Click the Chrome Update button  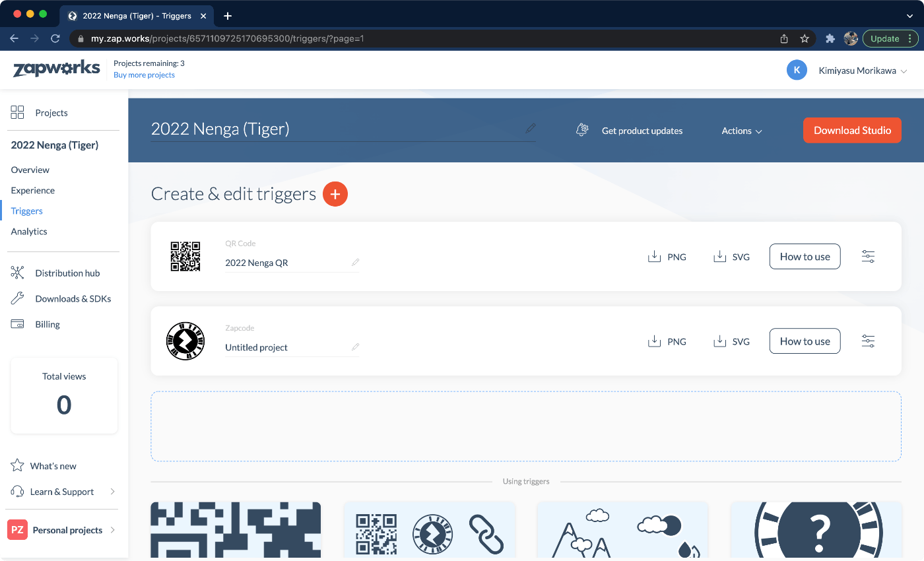coord(890,38)
